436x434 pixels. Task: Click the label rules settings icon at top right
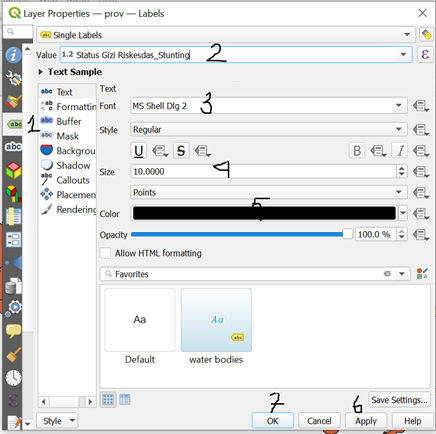coord(426,34)
